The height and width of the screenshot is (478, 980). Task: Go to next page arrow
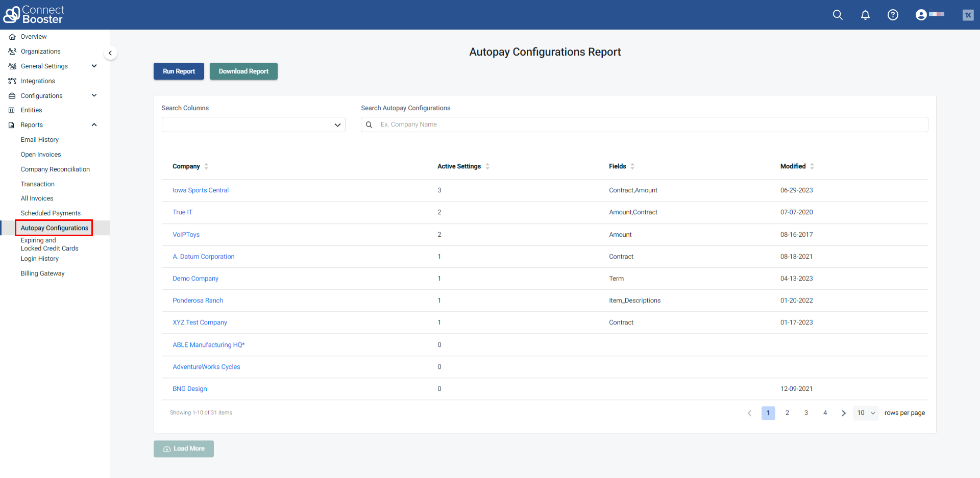click(x=843, y=413)
